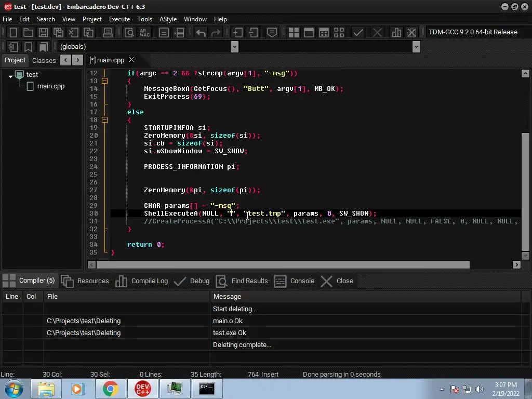Click the crossed-out chart clean icon
The height and width of the screenshot is (399, 532).
(411, 33)
